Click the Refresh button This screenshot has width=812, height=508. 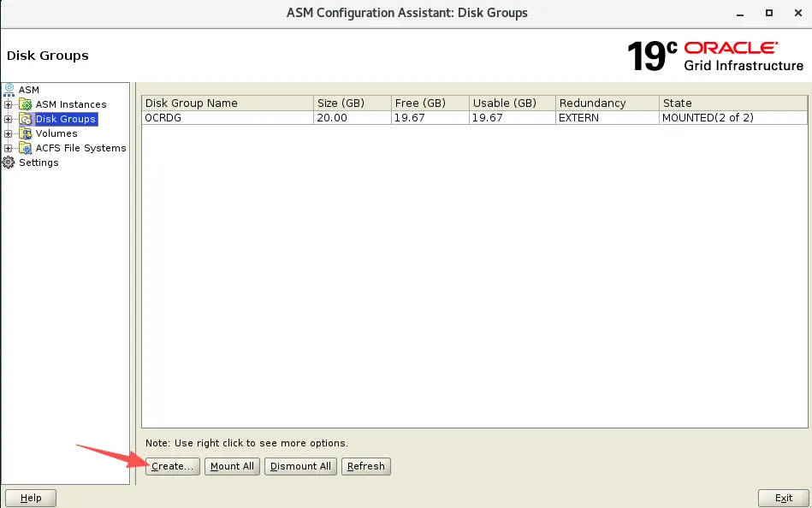366,466
